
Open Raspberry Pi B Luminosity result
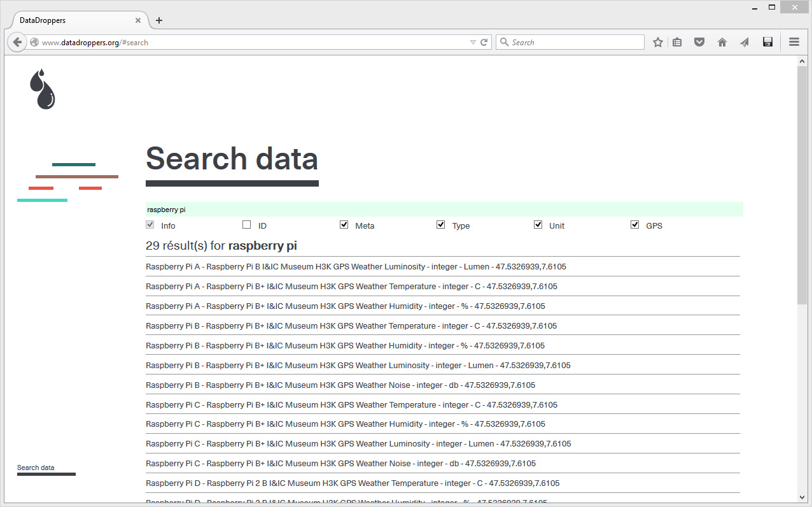(x=443, y=366)
